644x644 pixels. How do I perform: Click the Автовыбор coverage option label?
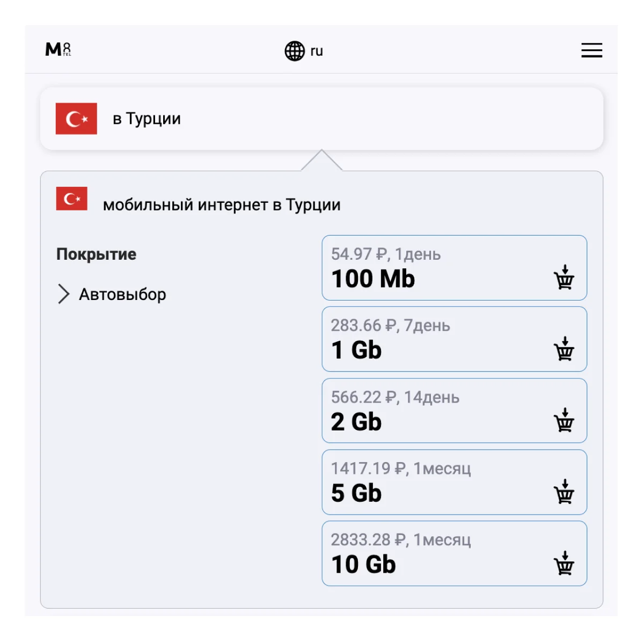tap(122, 294)
